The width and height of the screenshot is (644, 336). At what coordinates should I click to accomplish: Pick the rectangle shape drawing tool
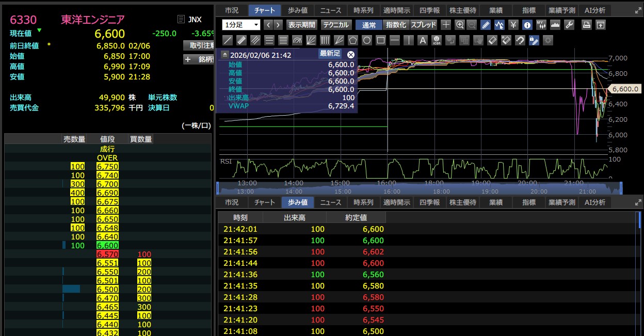381,40
